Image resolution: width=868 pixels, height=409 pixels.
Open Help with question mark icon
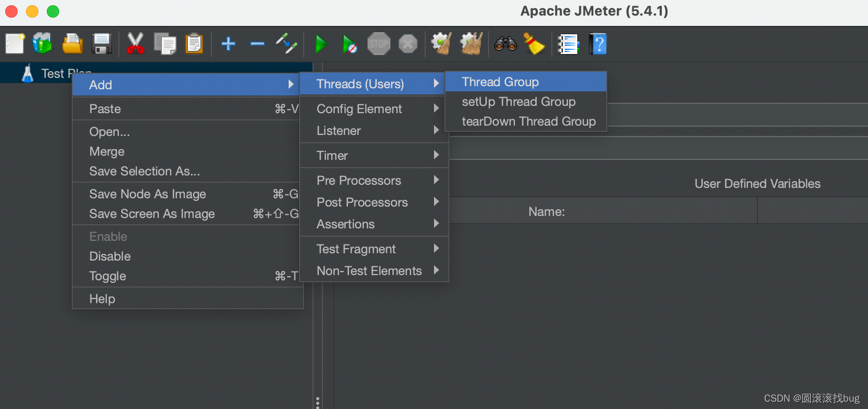pyautogui.click(x=598, y=44)
